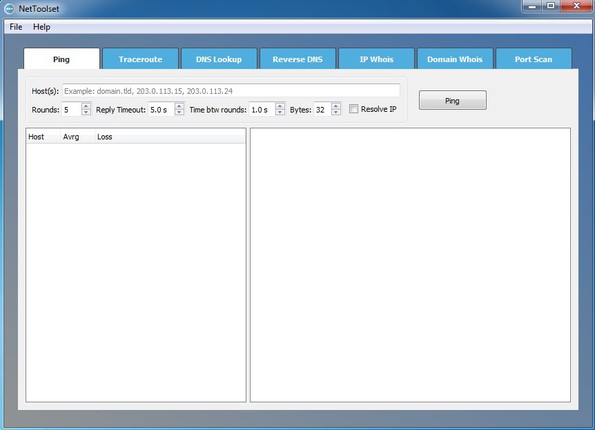Viewport: 595px width, 430px height.
Task: Decrease Reply Timeout with down arrow
Action: click(x=179, y=113)
